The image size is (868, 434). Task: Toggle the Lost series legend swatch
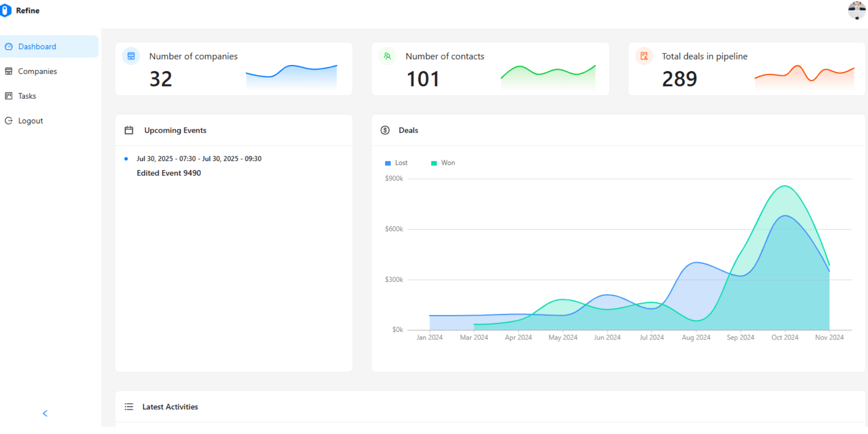point(388,163)
